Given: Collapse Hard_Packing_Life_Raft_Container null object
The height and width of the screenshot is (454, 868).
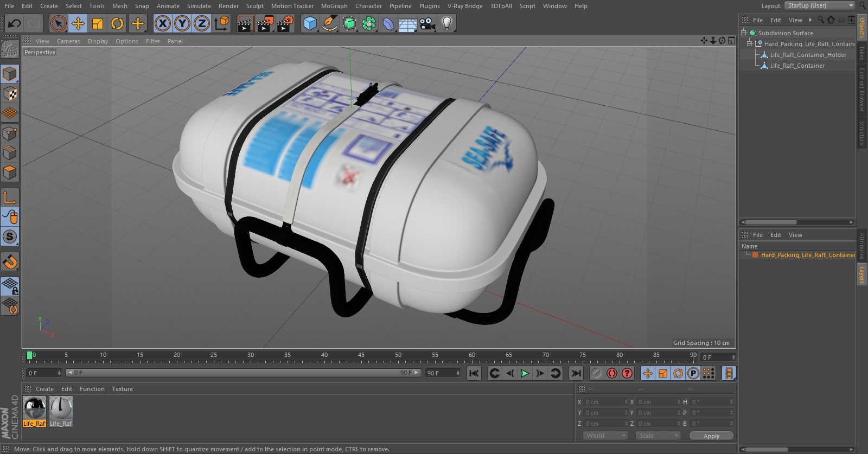Looking at the screenshot, I should click(750, 43).
